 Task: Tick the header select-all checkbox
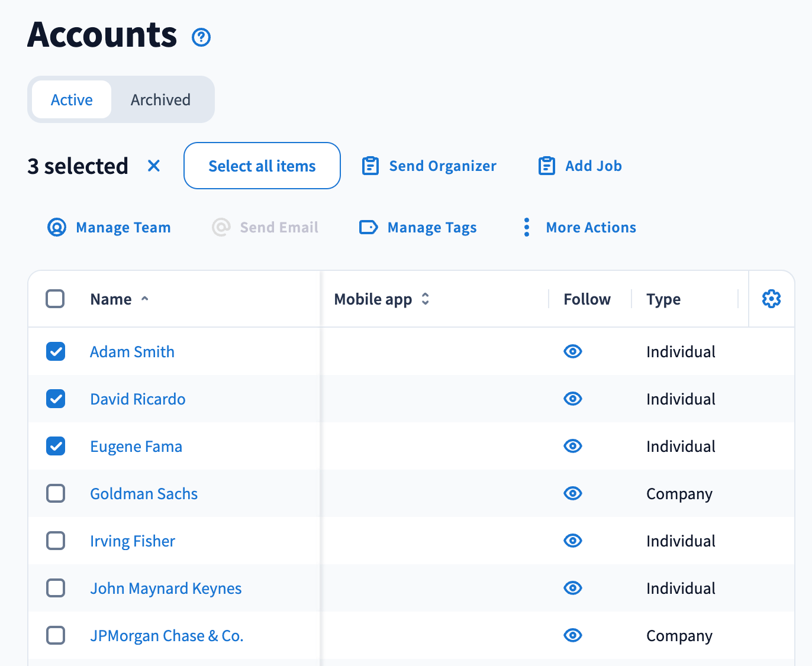click(x=56, y=299)
